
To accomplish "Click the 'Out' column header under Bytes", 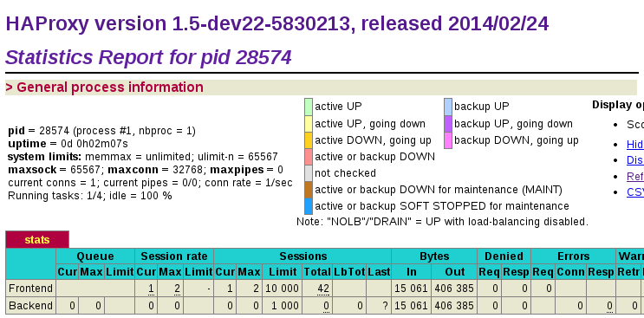I will (455, 271).
